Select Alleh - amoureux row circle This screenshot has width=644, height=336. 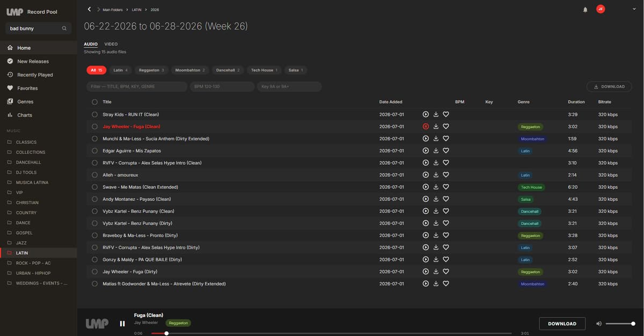[x=94, y=175]
